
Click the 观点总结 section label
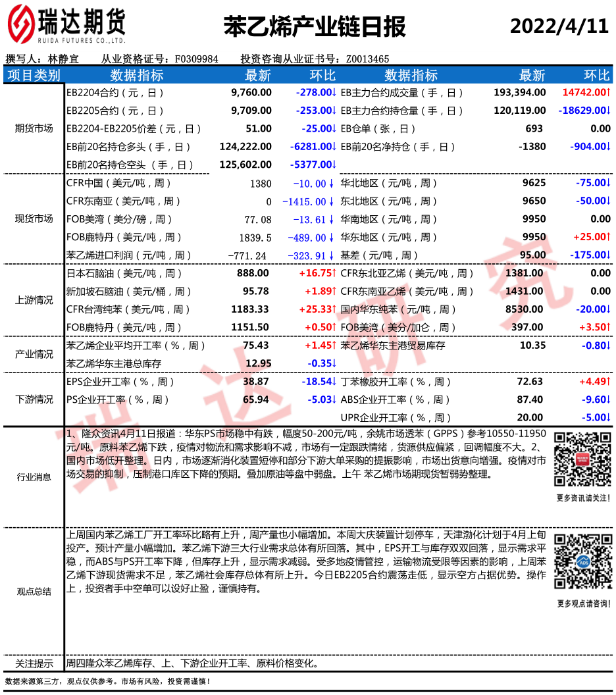tap(34, 591)
